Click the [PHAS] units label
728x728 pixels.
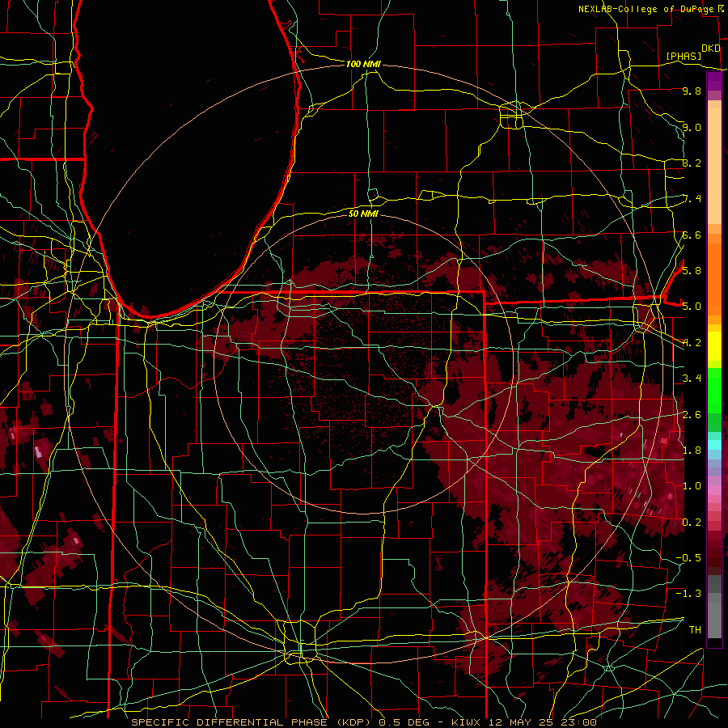point(684,56)
